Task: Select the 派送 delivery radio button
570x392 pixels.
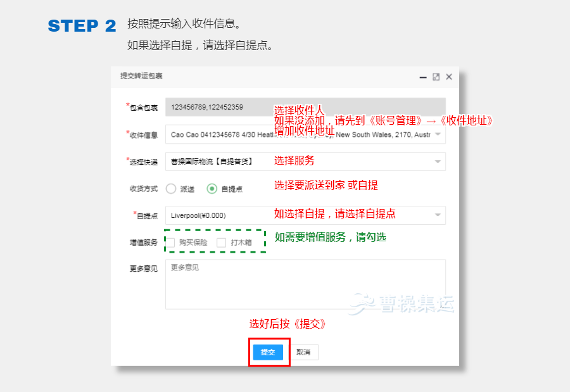Action: tap(171, 189)
